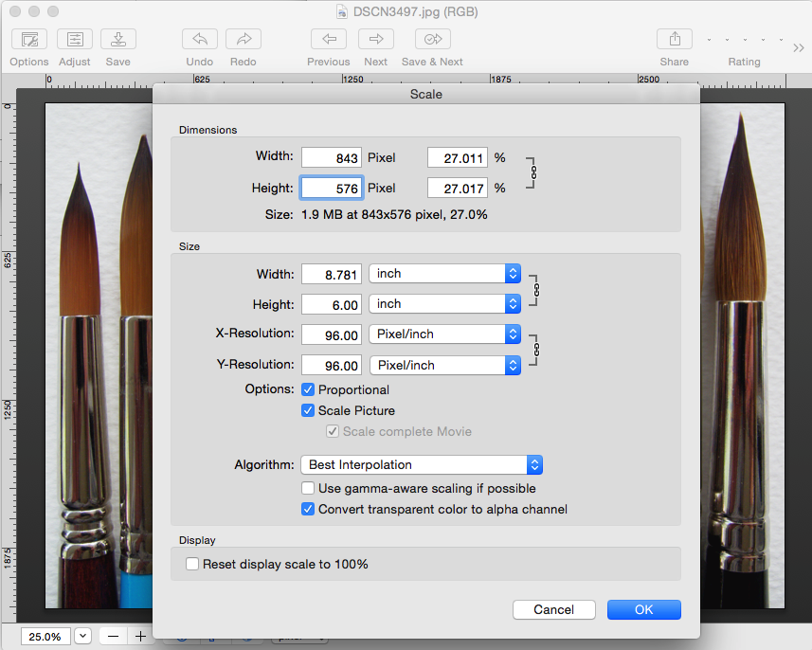
Task: Click the OK button
Action: click(643, 609)
